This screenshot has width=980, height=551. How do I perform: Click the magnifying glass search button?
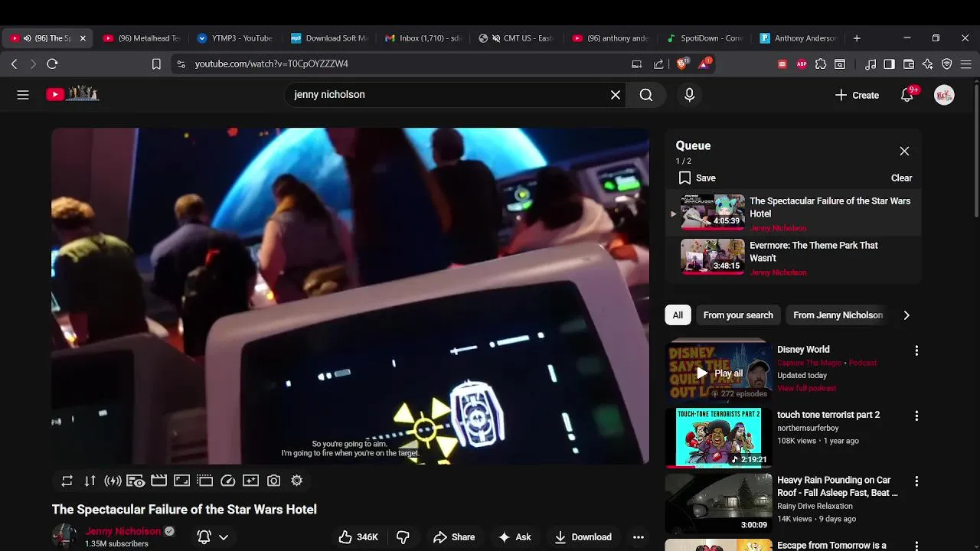(646, 95)
